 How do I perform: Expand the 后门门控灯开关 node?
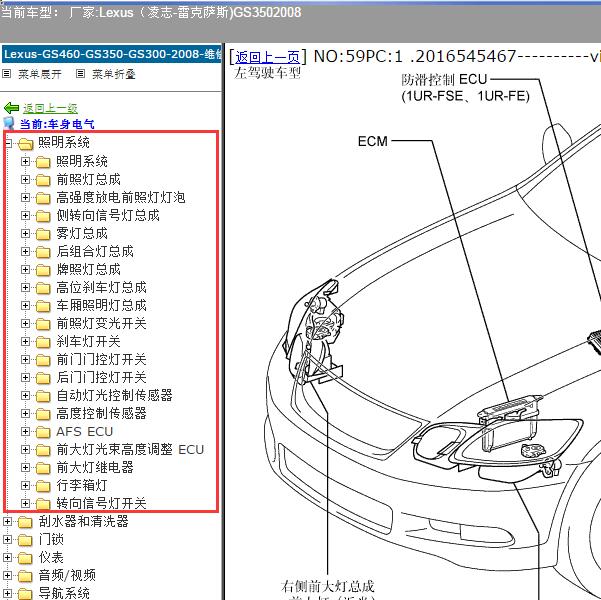[25, 378]
